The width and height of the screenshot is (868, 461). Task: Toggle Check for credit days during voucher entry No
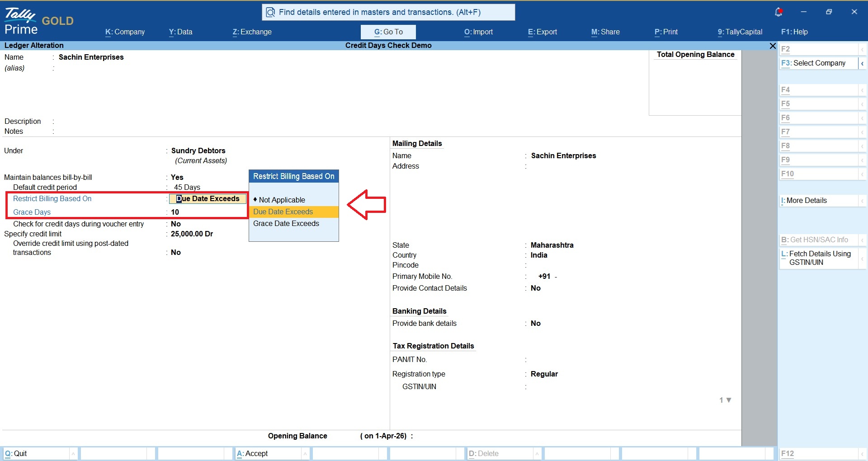click(176, 224)
